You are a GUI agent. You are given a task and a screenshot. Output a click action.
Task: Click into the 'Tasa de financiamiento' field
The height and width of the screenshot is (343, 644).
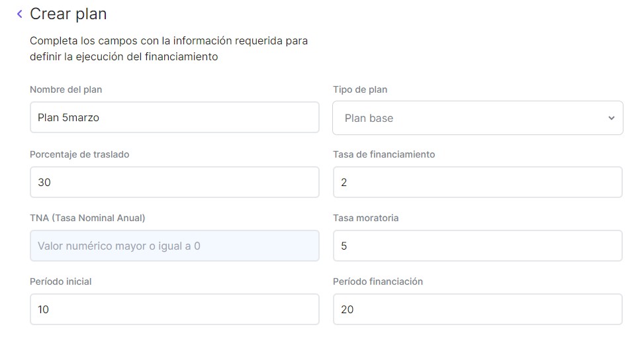click(x=477, y=182)
